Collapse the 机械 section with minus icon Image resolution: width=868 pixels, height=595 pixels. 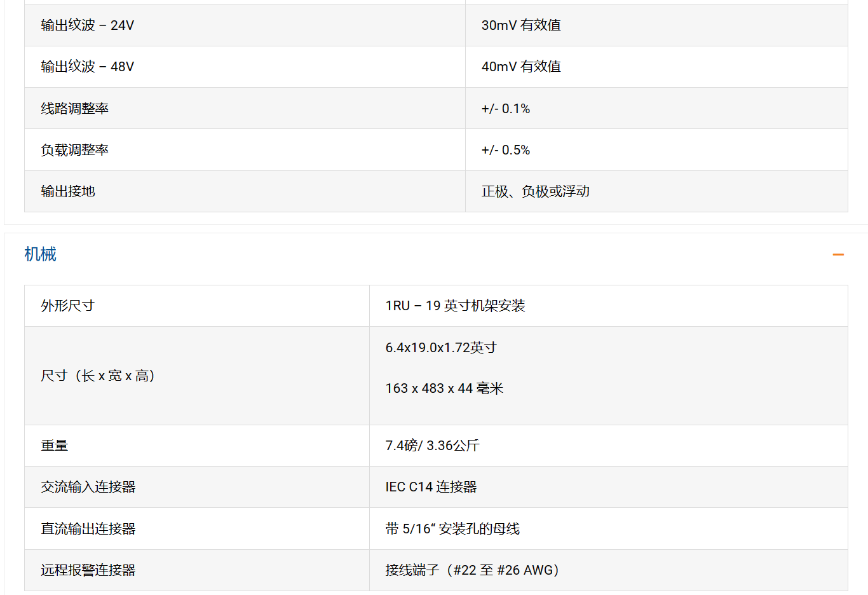pyautogui.click(x=838, y=254)
